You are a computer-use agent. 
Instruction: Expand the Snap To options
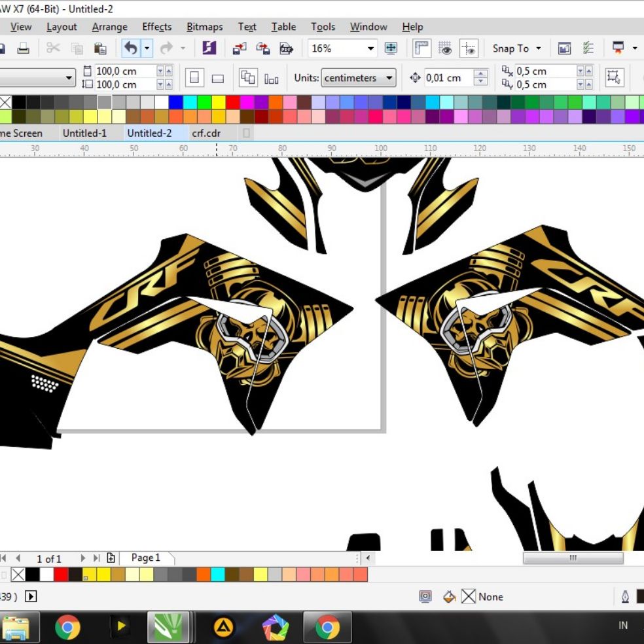538,48
